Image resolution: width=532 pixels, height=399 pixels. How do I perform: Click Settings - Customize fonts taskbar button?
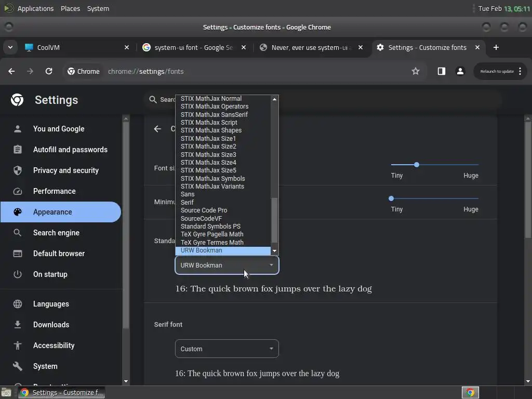61,393
